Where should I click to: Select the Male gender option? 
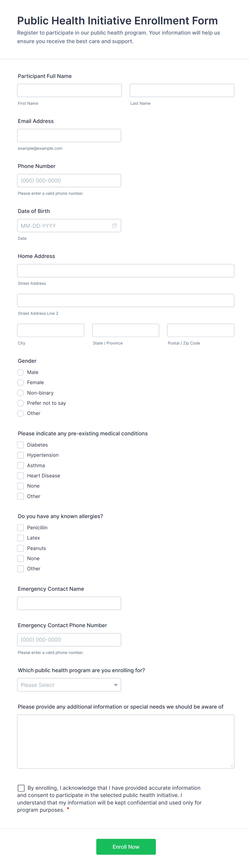click(21, 372)
